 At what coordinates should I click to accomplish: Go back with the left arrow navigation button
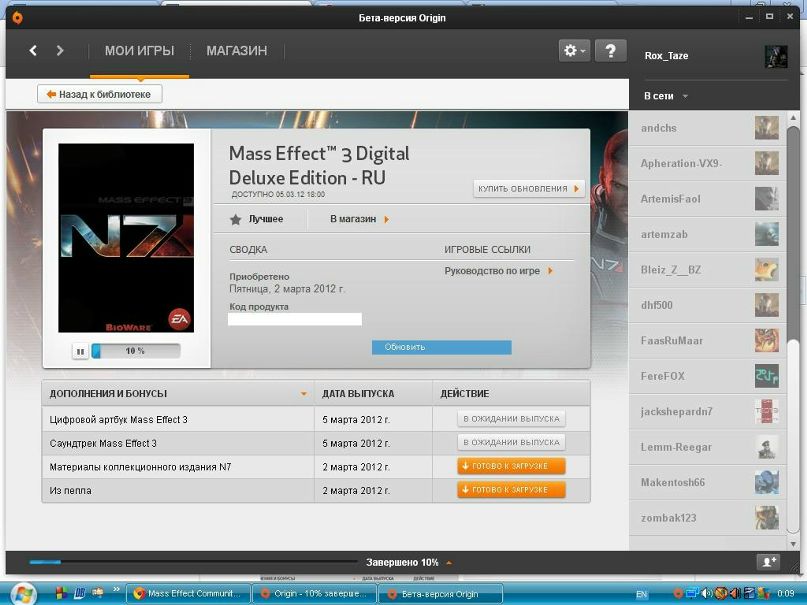tap(33, 50)
